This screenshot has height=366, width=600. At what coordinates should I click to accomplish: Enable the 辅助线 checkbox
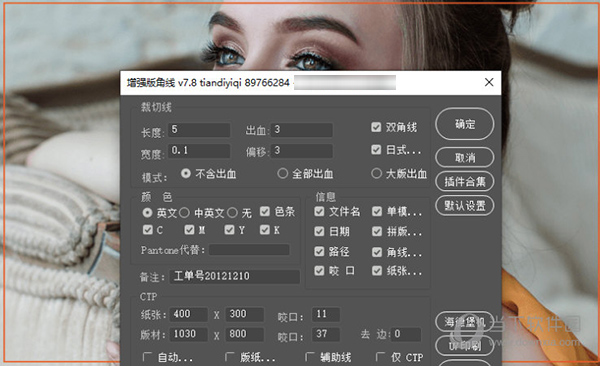[310, 357]
